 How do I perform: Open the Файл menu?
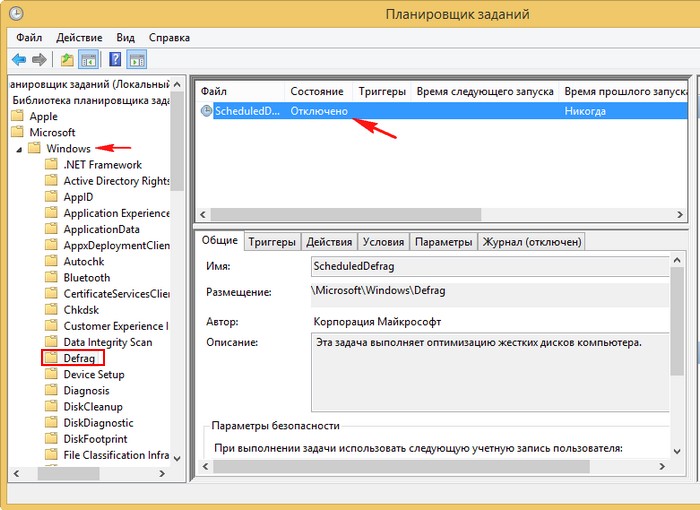click(26, 37)
